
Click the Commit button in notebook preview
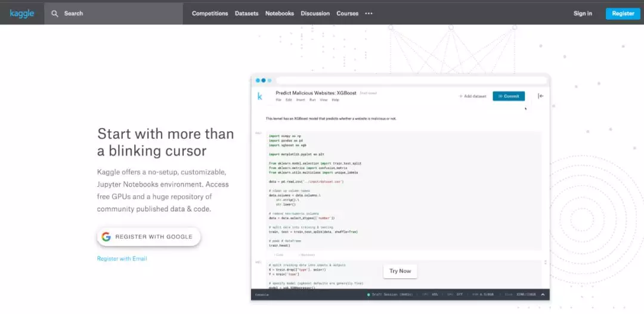509,96
